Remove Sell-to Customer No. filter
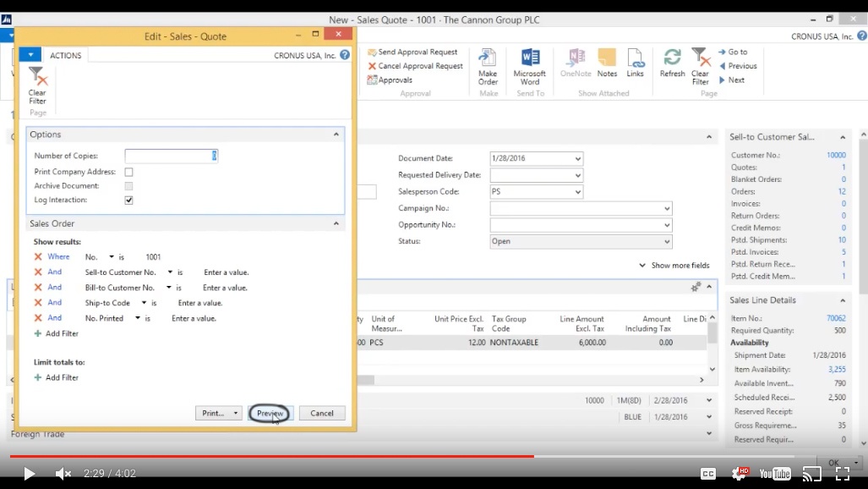The height and width of the screenshot is (489, 868). [38, 272]
